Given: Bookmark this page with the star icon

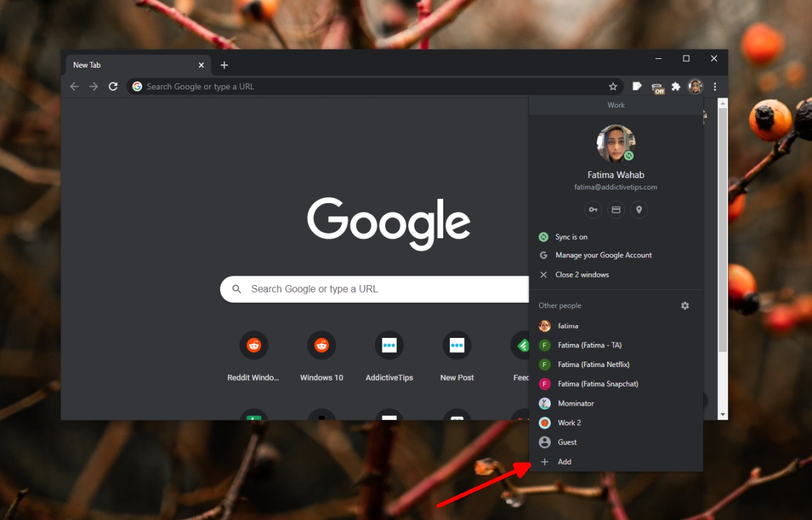Looking at the screenshot, I should click(613, 87).
